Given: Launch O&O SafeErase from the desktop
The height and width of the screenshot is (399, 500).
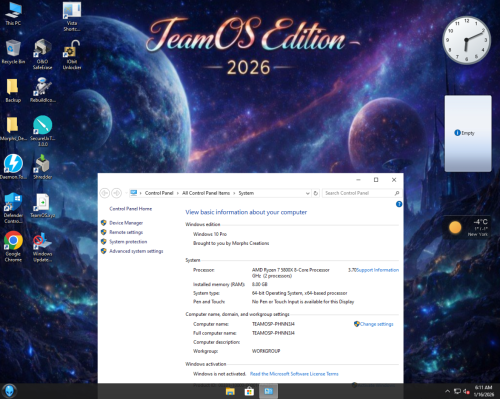Looking at the screenshot, I should (42, 54).
